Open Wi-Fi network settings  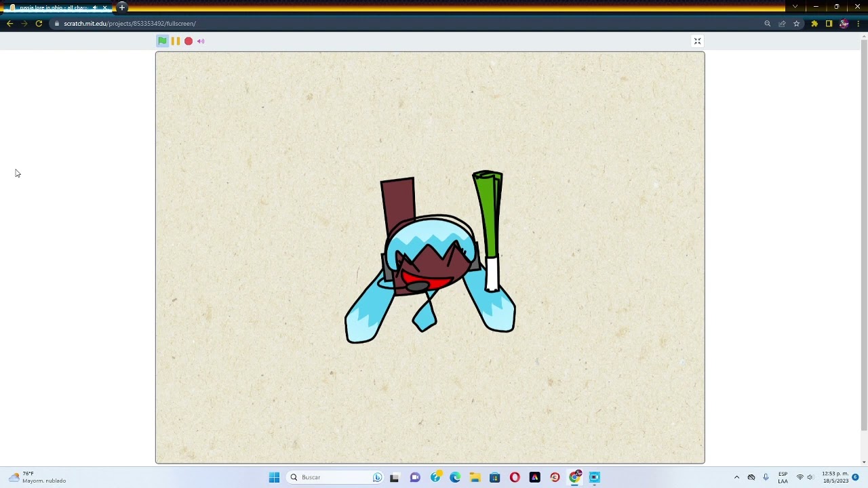[800, 477]
